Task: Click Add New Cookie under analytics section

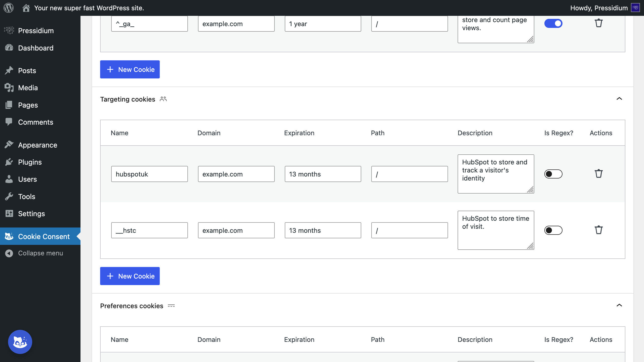Action: 130,69
